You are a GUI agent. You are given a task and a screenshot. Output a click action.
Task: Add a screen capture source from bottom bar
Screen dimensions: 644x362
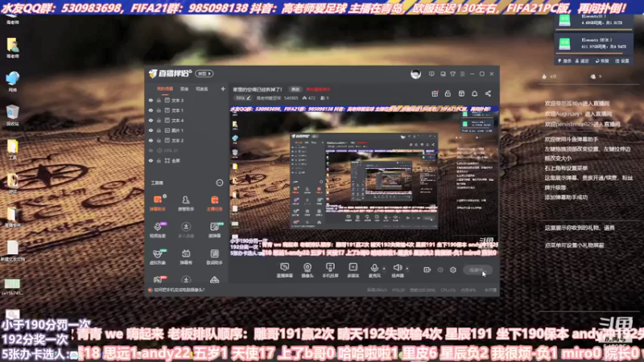click(285, 270)
